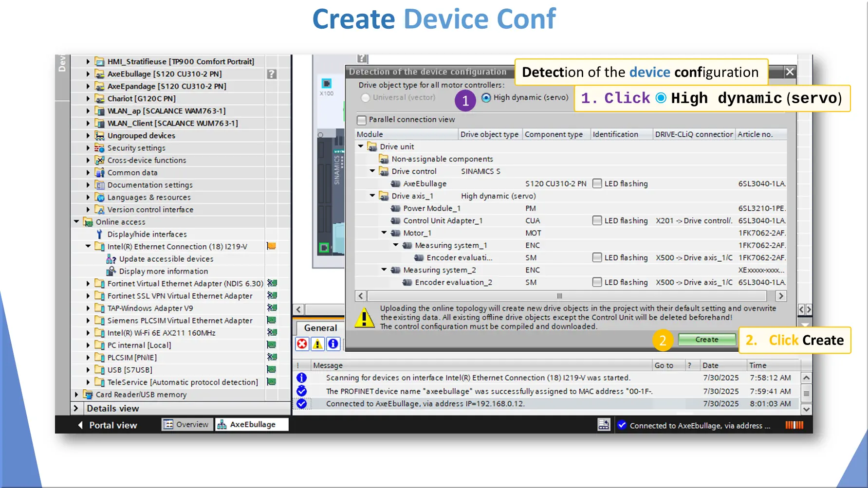Click the red error filter icon
This screenshot has width=868, height=488.
pyautogui.click(x=302, y=344)
